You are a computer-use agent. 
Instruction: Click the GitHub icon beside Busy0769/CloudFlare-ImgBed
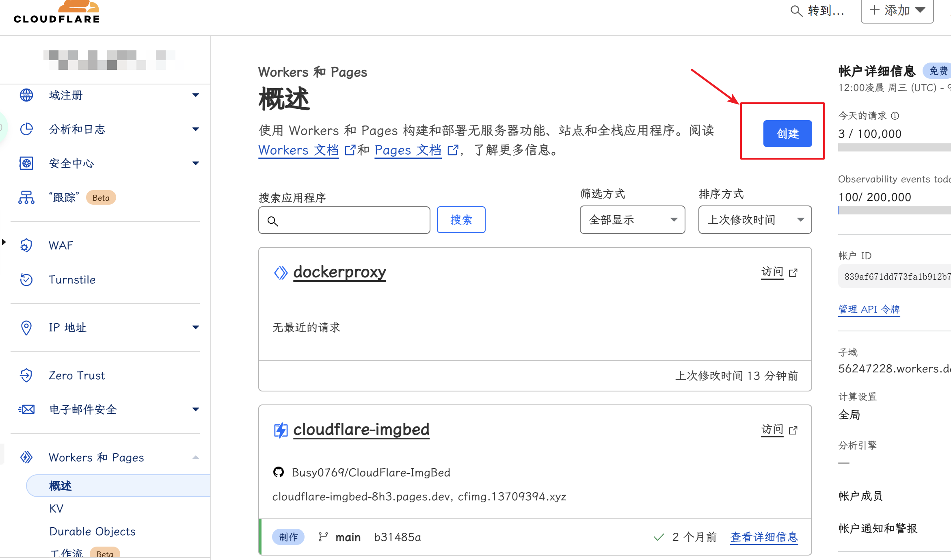pos(279,472)
